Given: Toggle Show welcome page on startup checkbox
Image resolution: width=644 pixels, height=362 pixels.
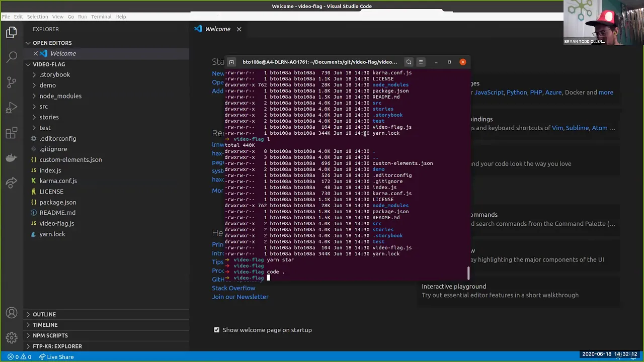Looking at the screenshot, I should pyautogui.click(x=217, y=330).
